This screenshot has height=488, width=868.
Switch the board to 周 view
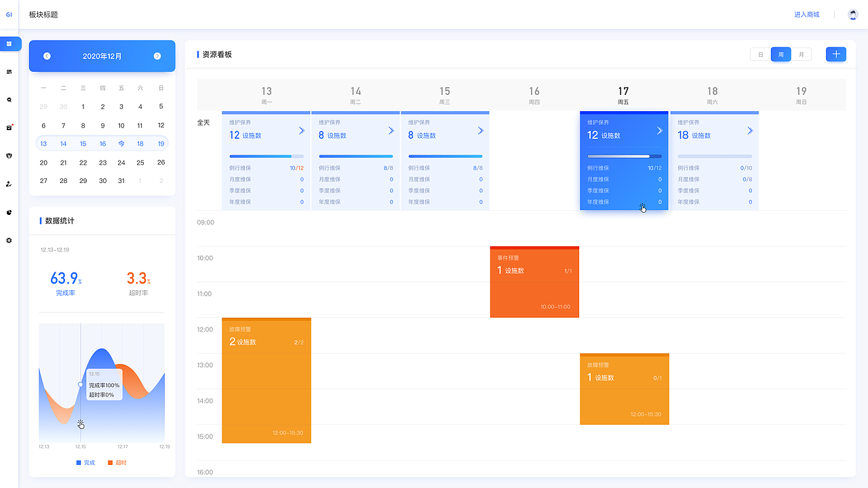[781, 54]
